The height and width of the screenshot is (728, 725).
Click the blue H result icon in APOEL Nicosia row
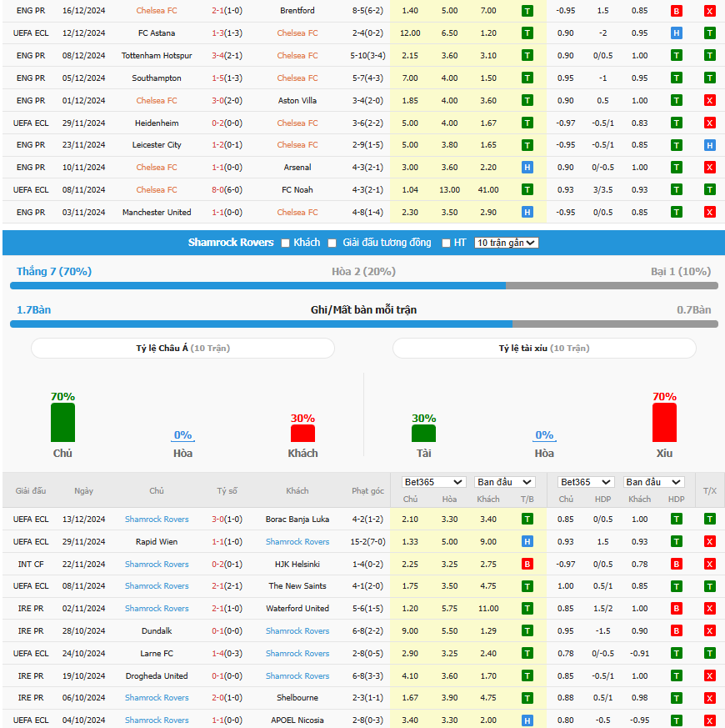pos(527,720)
